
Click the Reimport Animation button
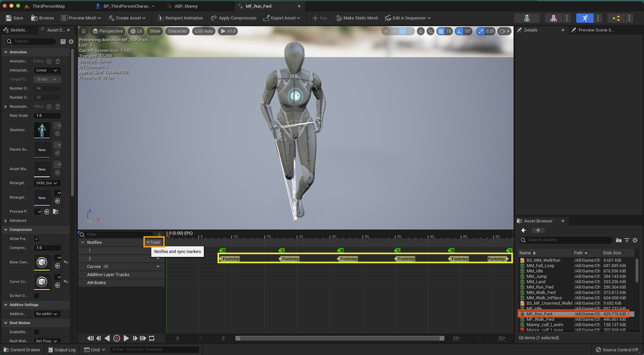tap(179, 18)
